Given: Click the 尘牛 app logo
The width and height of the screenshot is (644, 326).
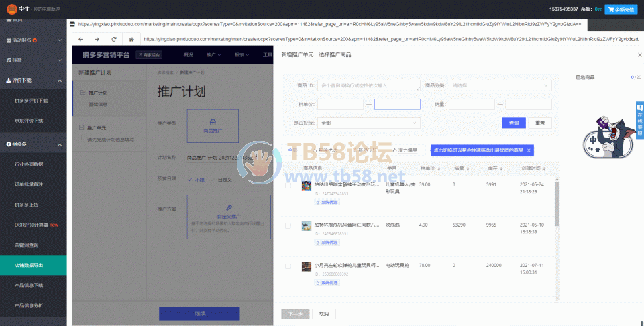Looking at the screenshot, I should coord(11,9).
